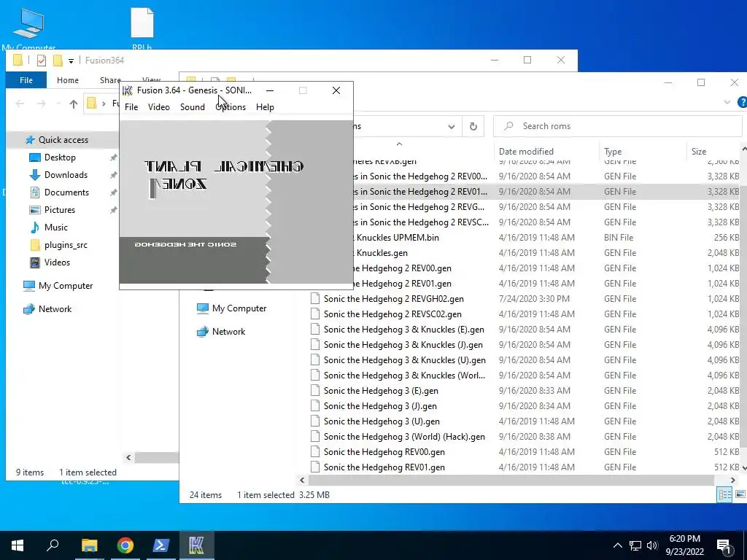The height and width of the screenshot is (560, 747).
Task: Select Desktop in Fusion364 Quick access
Action: pyautogui.click(x=60, y=157)
